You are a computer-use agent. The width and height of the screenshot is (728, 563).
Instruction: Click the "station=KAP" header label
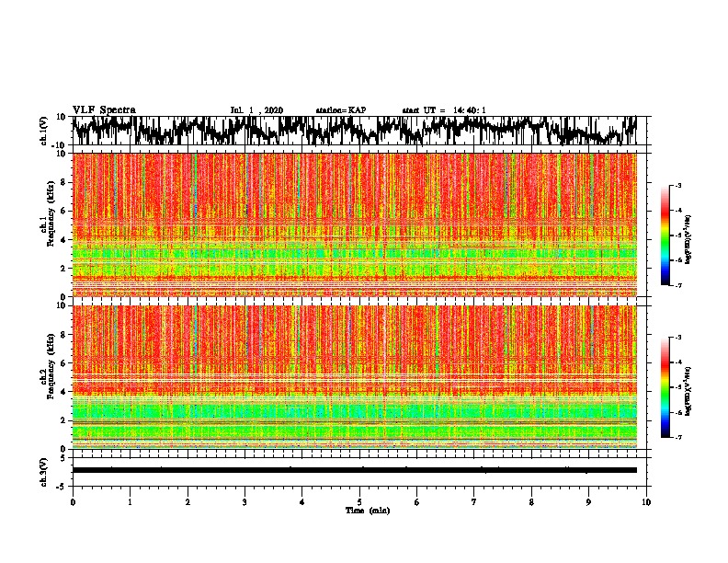(x=341, y=110)
